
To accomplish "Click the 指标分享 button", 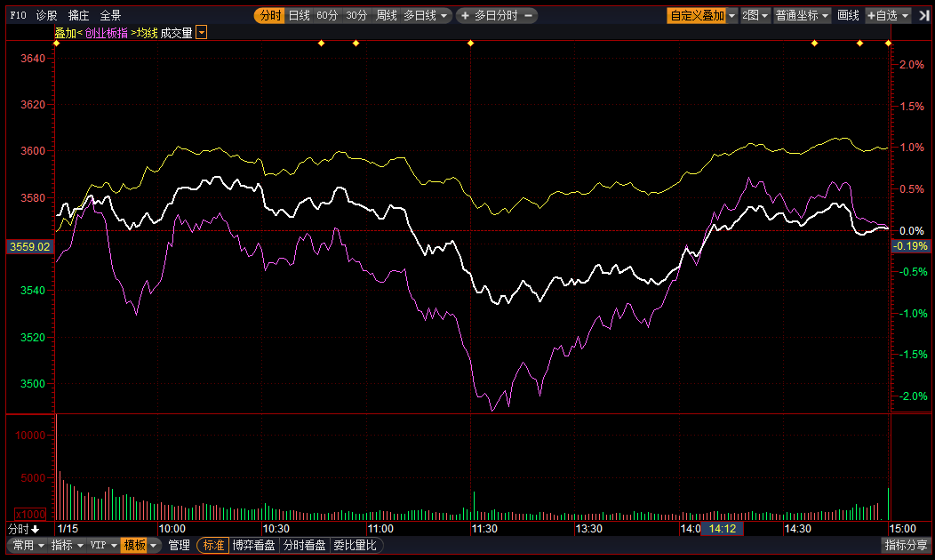I will pos(907,545).
